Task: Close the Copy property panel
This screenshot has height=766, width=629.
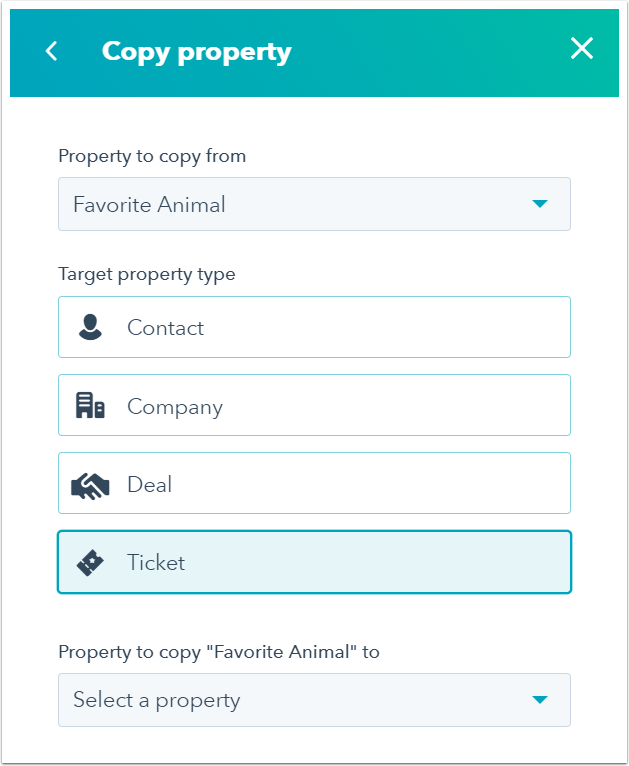Action: 581,48
